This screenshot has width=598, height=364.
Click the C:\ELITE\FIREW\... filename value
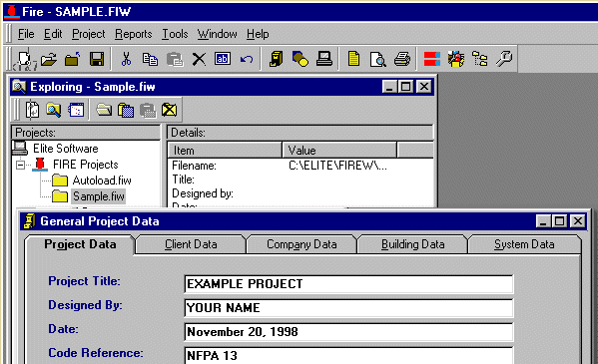337,166
